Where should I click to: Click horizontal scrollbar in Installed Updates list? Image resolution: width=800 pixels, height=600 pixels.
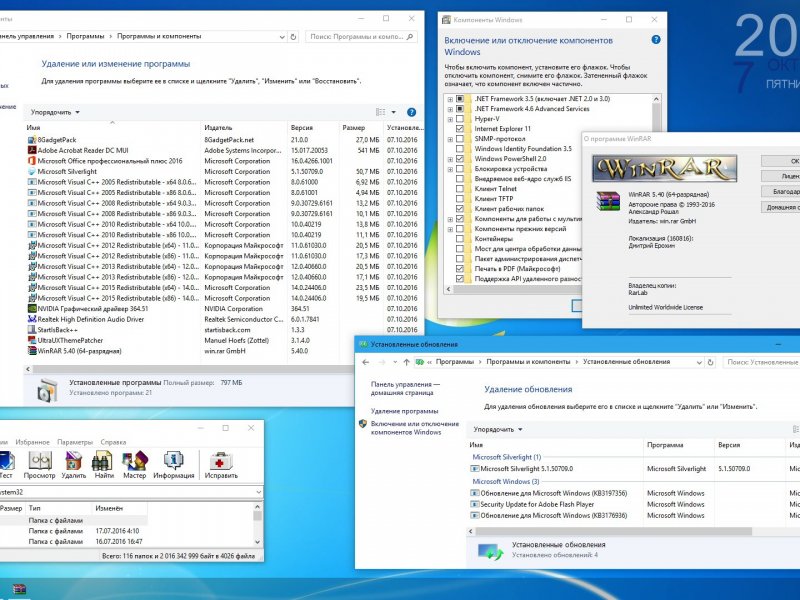[x=614, y=532]
